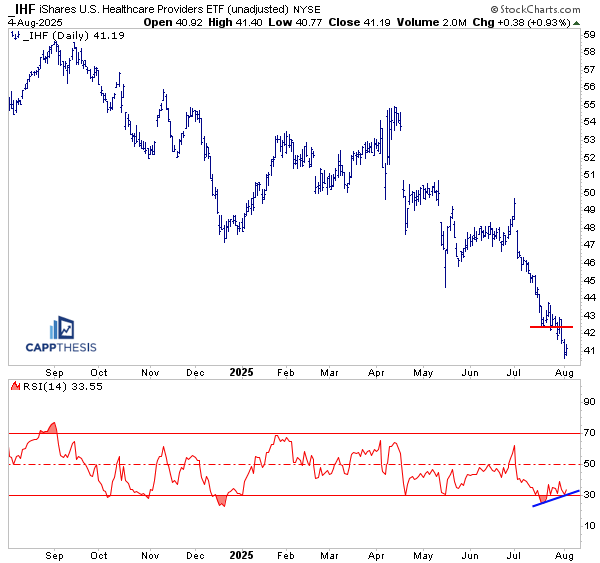Screen dimensions: 600x563
Task: Click the NYSE exchange label
Action: coord(307,10)
